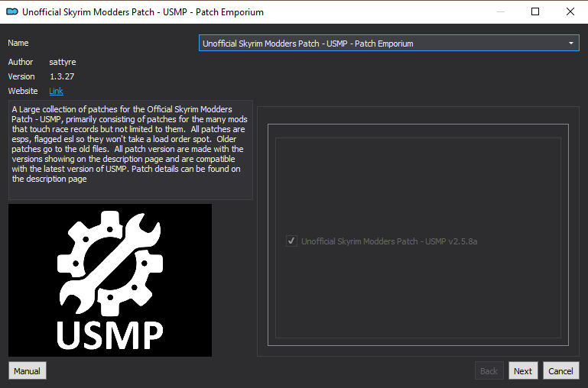Click the Author label

[21, 62]
